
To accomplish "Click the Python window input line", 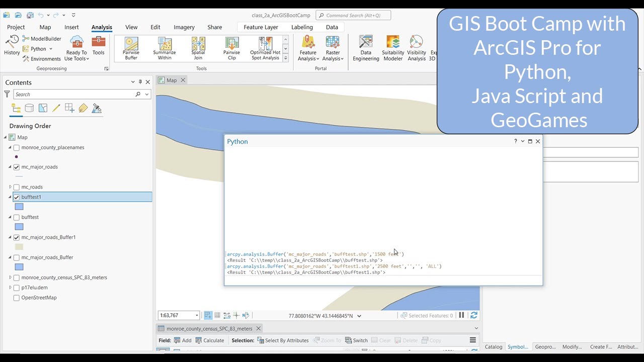I will (x=383, y=280).
